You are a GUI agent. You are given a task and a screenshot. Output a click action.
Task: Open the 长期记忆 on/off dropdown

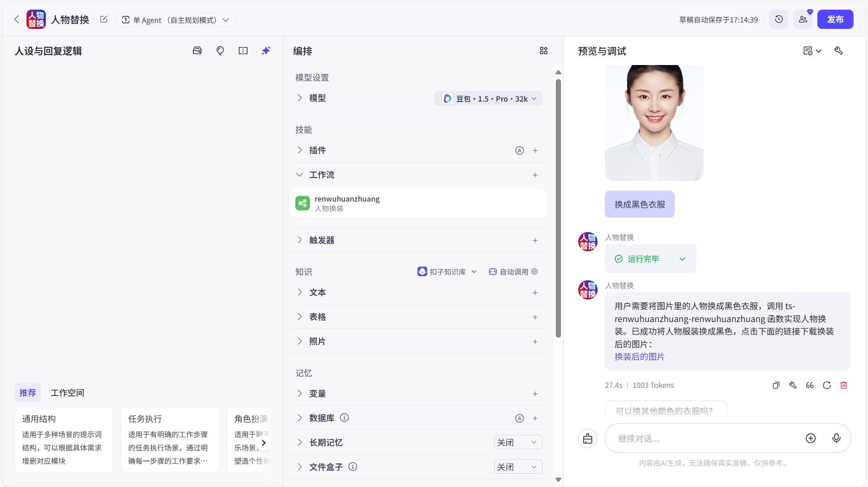pos(518,442)
